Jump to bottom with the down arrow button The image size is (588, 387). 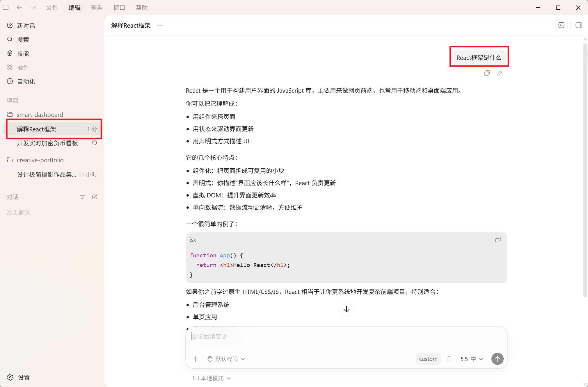[346, 309]
